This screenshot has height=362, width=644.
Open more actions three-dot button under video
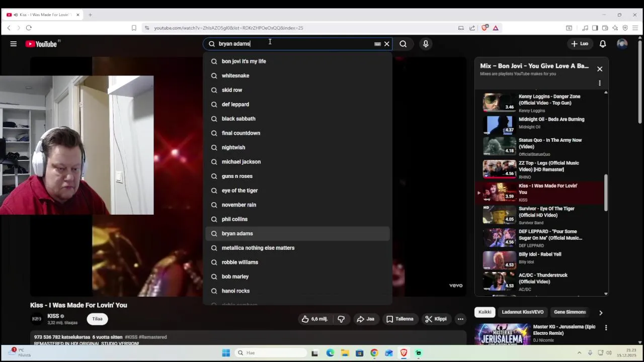[x=460, y=319]
